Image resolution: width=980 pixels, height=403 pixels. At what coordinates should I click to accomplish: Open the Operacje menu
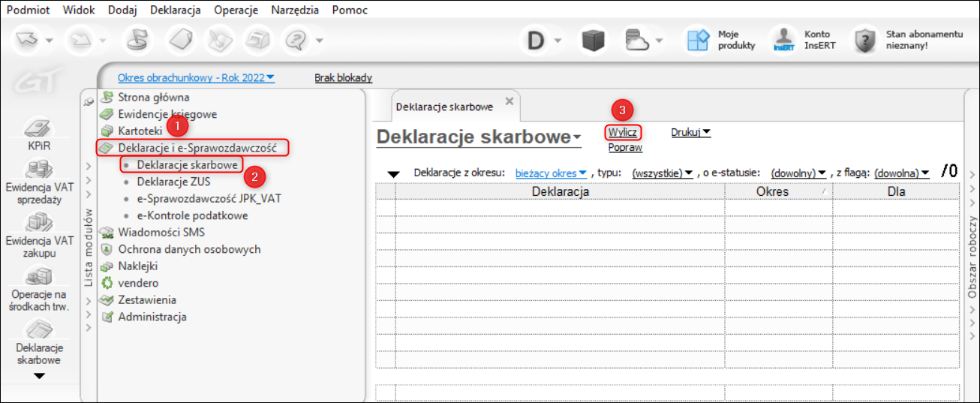pos(236,11)
